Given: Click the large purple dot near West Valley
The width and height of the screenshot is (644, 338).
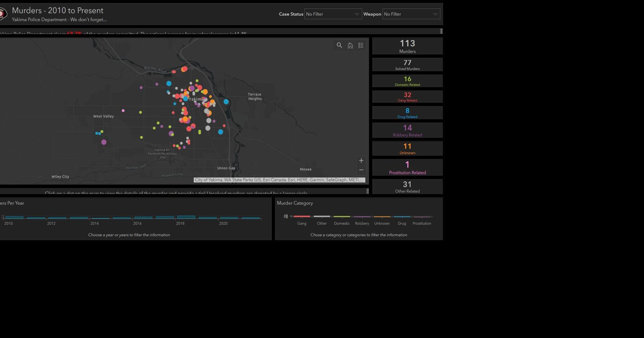Looking at the screenshot, I should [104, 142].
